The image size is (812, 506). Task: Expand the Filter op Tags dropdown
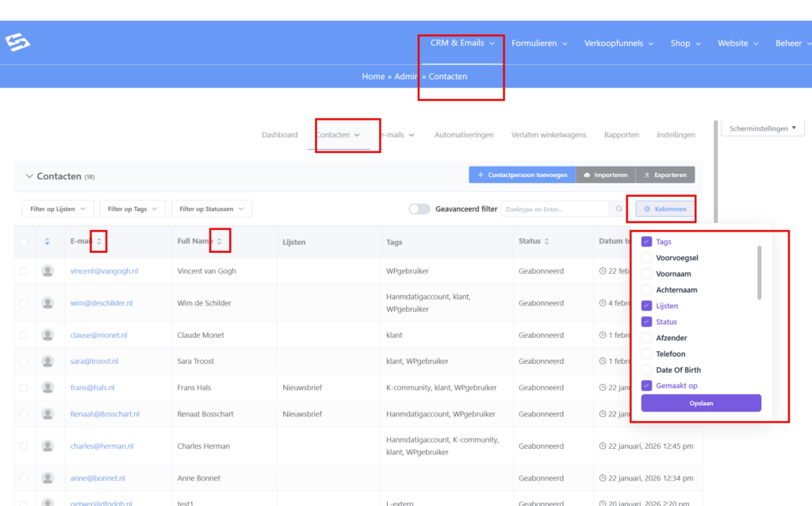[x=132, y=209]
